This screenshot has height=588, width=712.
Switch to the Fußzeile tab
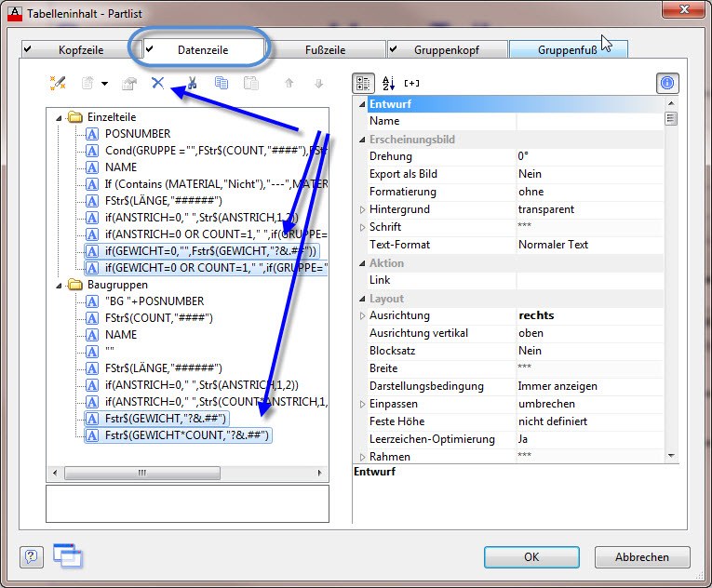tap(325, 49)
